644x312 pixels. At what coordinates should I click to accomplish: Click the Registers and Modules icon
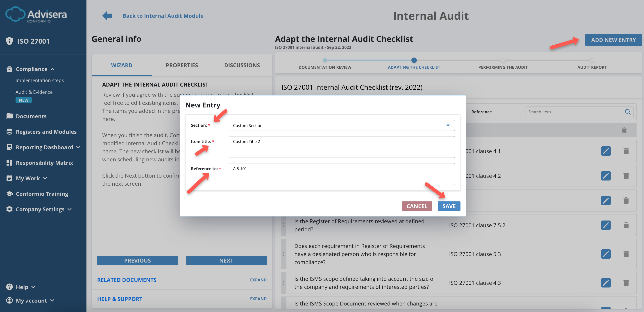(9, 131)
